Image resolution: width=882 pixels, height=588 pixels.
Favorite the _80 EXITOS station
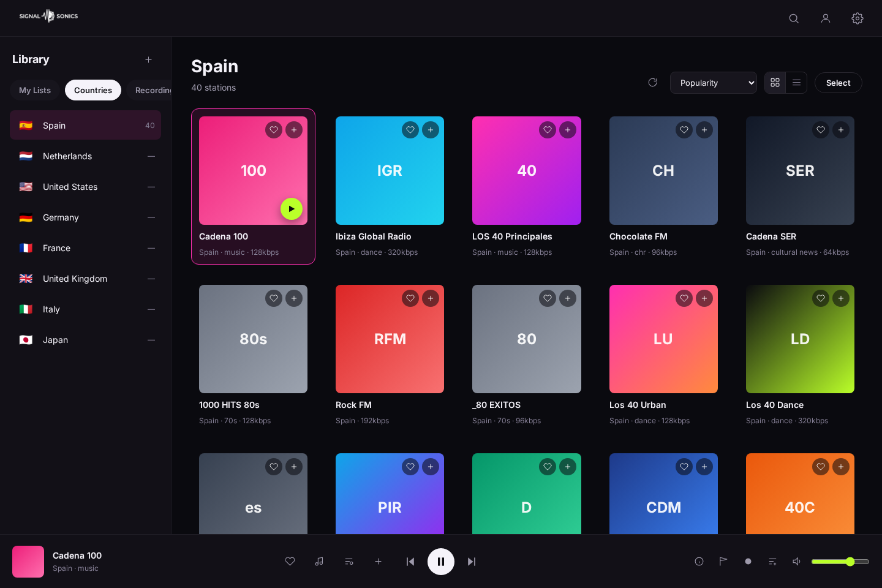[x=548, y=298]
